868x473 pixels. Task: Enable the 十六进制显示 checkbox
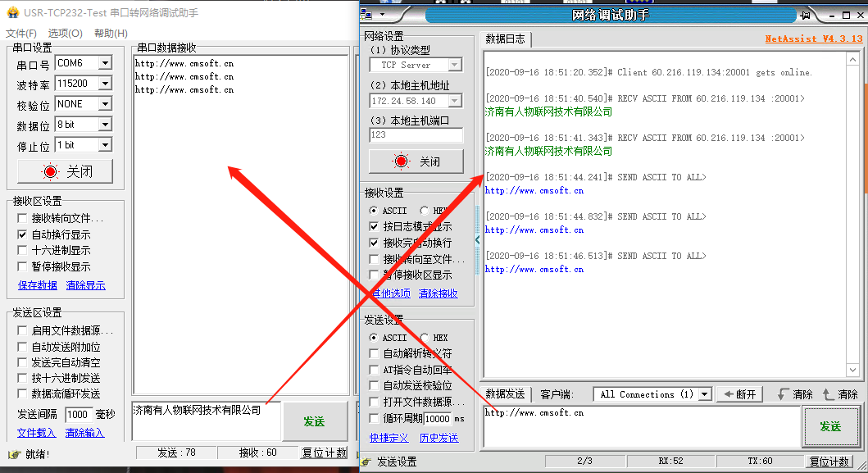[23, 251]
